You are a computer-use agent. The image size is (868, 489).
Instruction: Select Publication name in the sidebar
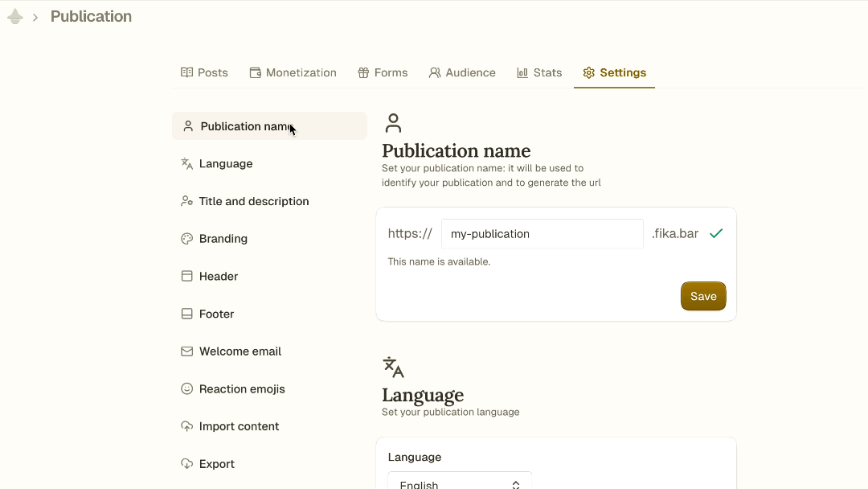tap(245, 126)
